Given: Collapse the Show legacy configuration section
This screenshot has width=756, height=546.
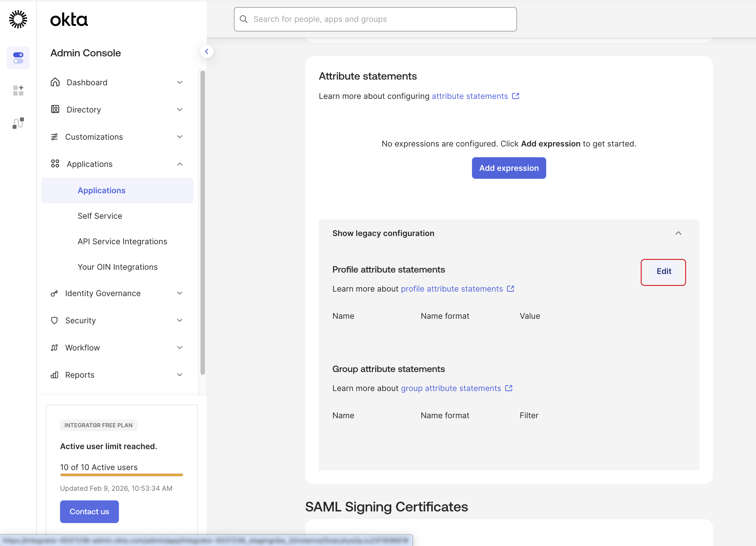Looking at the screenshot, I should (x=678, y=233).
